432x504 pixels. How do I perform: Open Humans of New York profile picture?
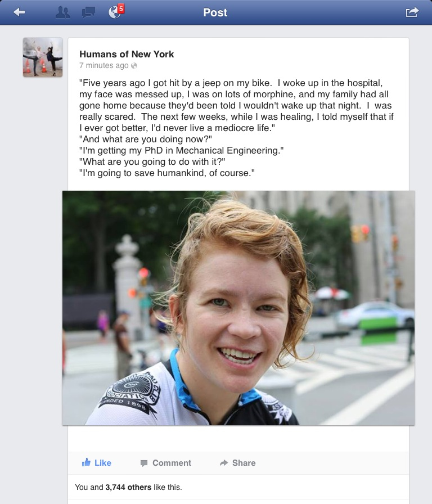click(43, 57)
